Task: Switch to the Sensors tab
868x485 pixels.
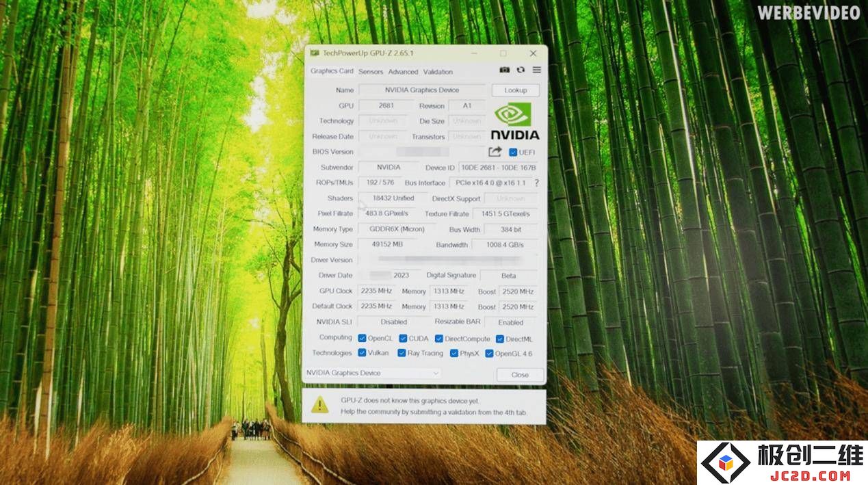Action: click(371, 72)
